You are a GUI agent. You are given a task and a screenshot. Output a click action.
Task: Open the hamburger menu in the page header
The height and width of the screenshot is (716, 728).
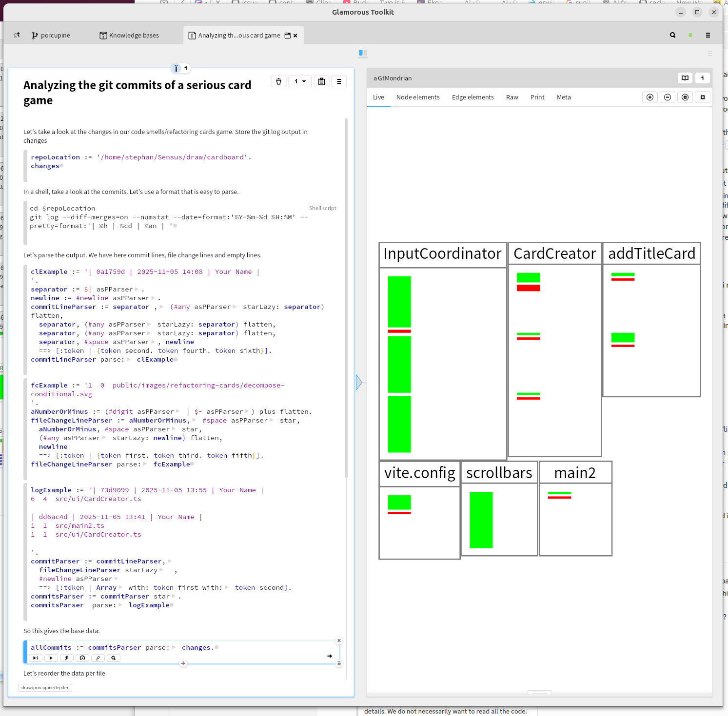[x=339, y=81]
